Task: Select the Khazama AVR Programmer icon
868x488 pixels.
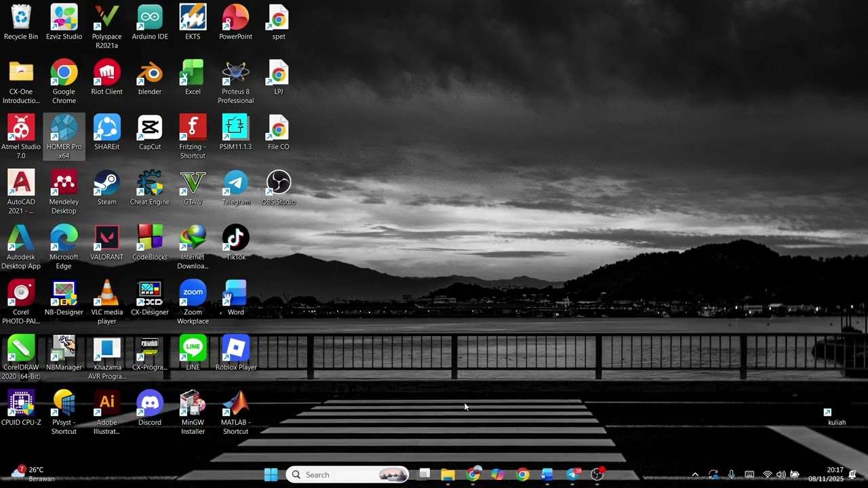Action: point(106,357)
